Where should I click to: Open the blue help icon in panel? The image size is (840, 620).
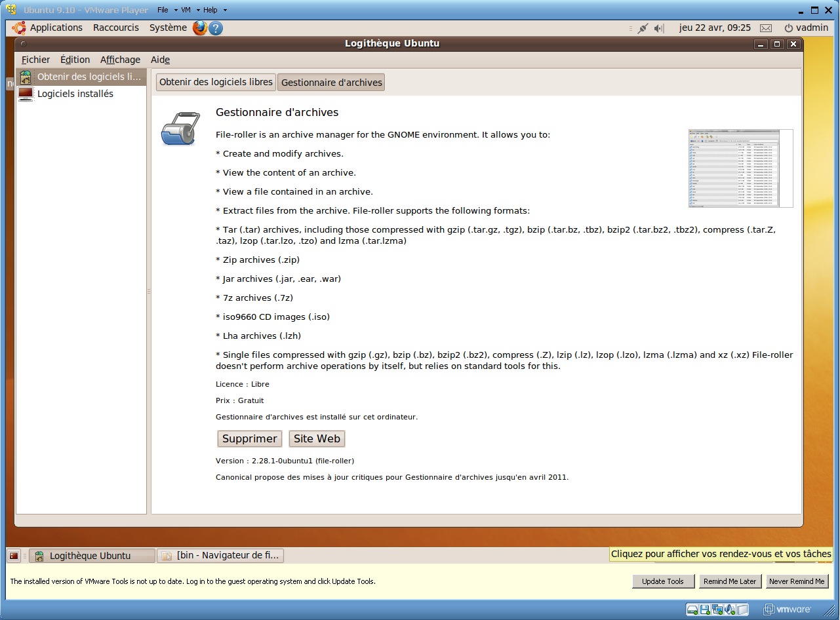coord(216,28)
